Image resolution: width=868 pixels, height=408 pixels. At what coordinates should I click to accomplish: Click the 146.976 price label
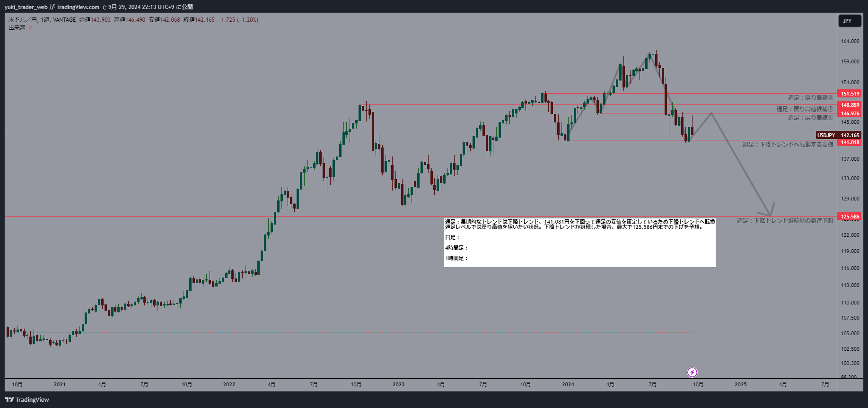coord(850,113)
